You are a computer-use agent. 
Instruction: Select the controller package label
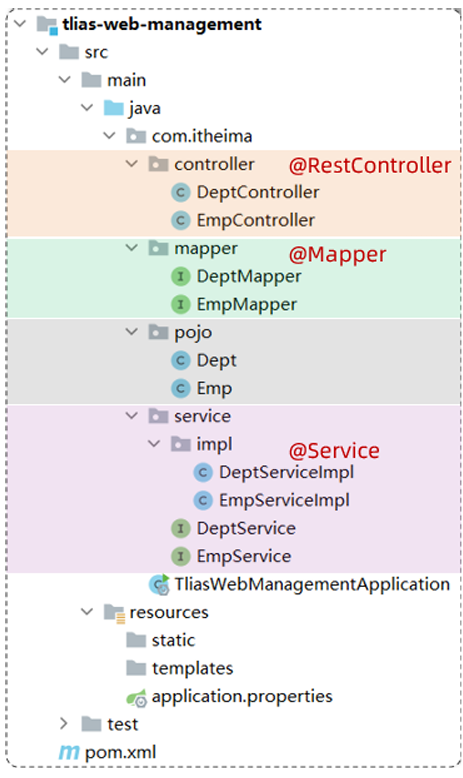214,164
